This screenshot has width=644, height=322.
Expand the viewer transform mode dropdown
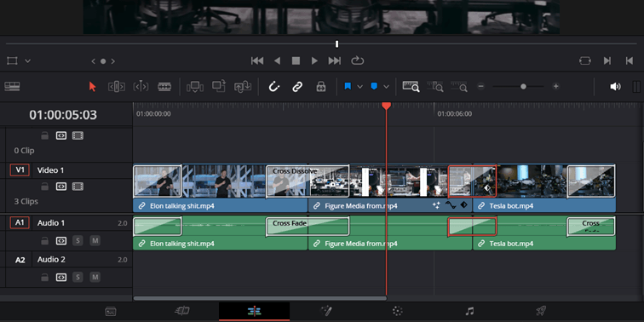27,60
